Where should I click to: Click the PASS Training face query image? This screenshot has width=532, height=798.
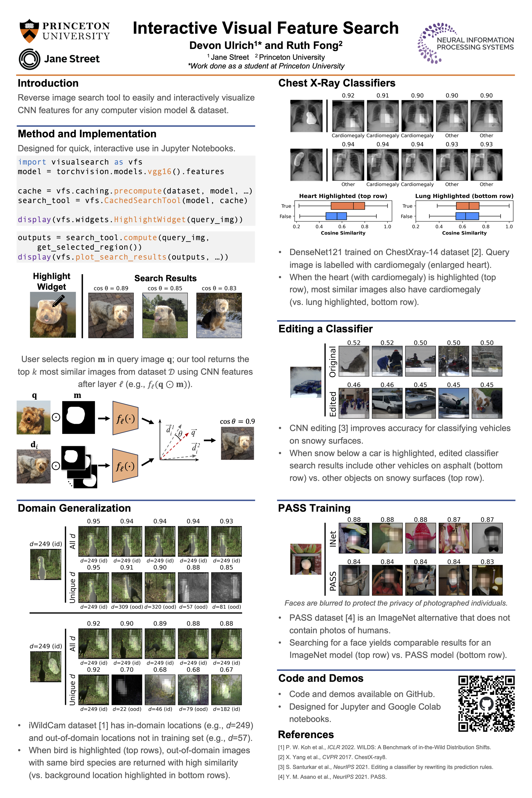[x=306, y=559]
